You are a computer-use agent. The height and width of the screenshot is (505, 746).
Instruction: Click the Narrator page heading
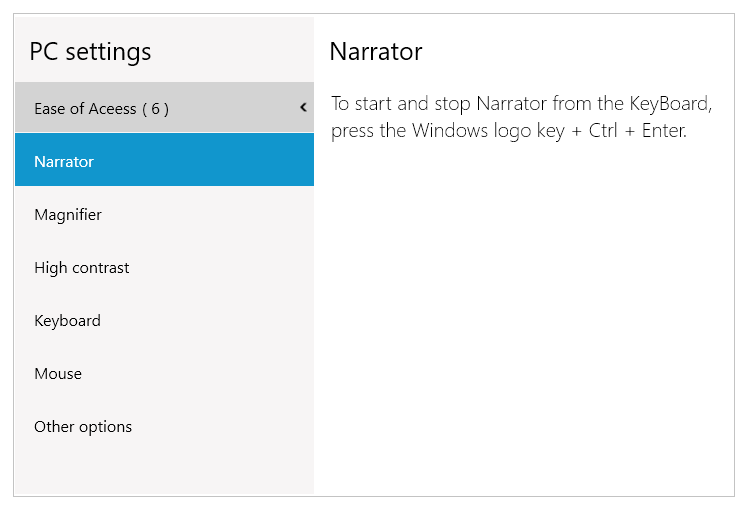[x=376, y=51]
